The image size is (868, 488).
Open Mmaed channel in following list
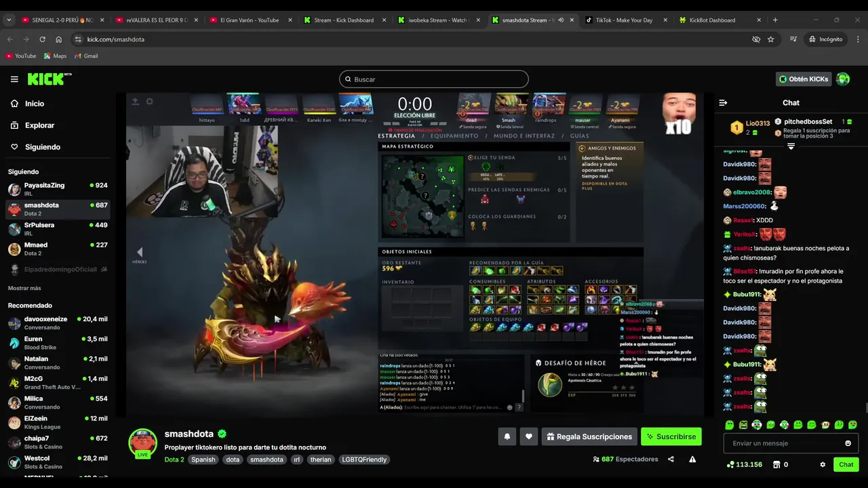pyautogui.click(x=58, y=249)
